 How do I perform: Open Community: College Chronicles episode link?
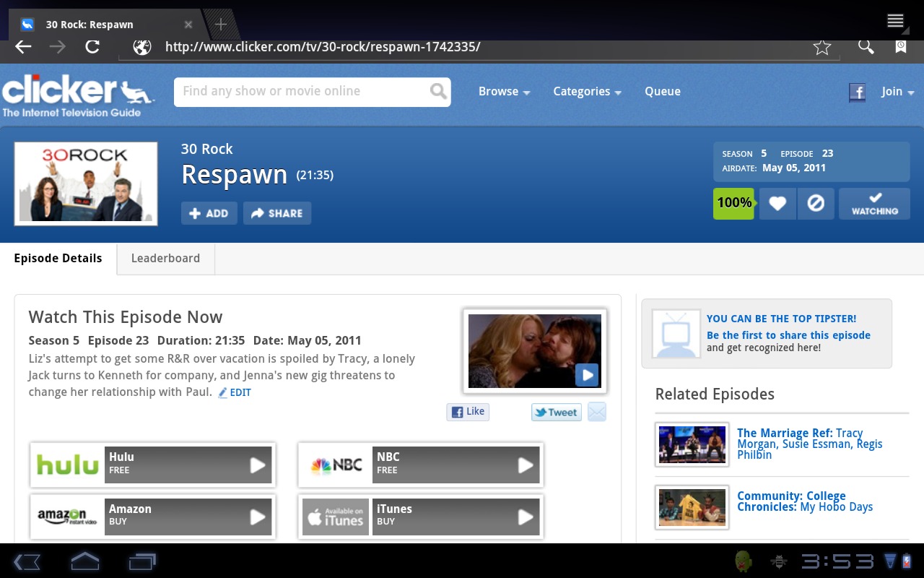805,501
